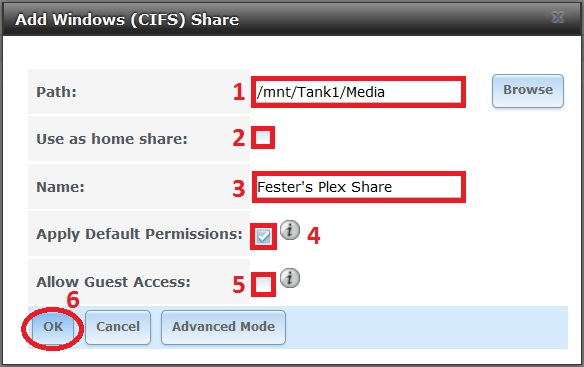The image size is (584, 367).
Task: Switch to Advanced Mode
Action: coord(223,327)
